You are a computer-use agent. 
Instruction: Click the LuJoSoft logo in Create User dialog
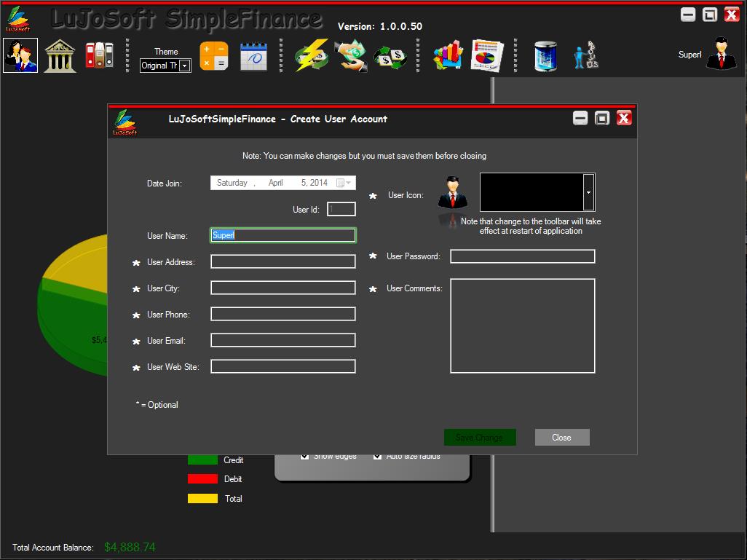(x=125, y=122)
